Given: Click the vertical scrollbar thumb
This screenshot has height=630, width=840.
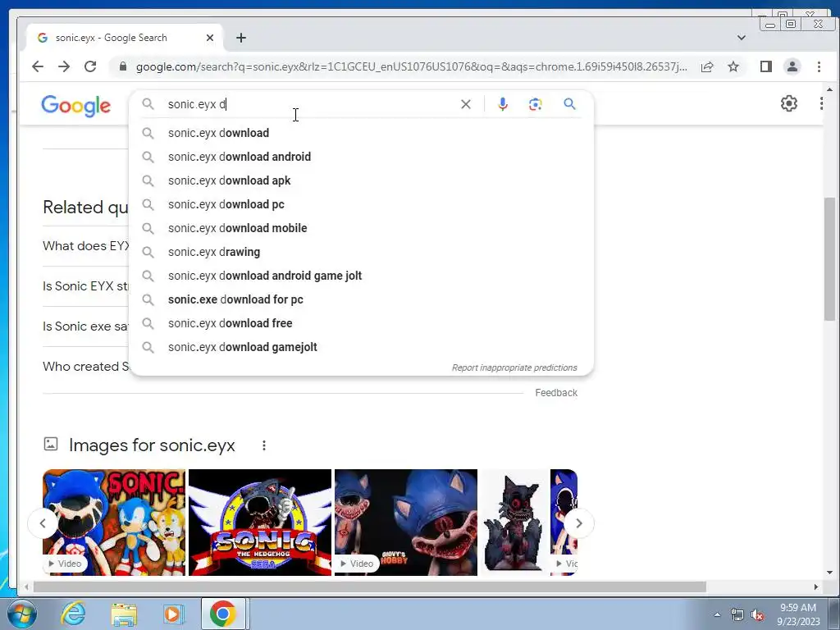Looking at the screenshot, I should [830, 259].
